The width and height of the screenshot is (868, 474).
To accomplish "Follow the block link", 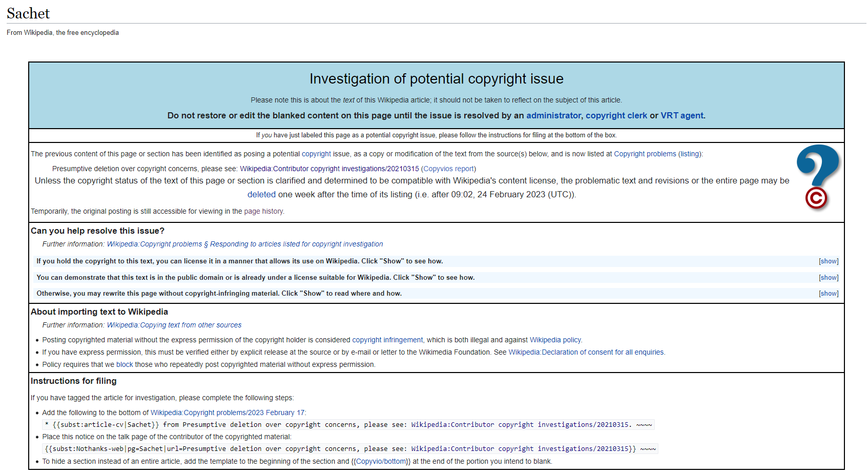I will pos(125,365).
